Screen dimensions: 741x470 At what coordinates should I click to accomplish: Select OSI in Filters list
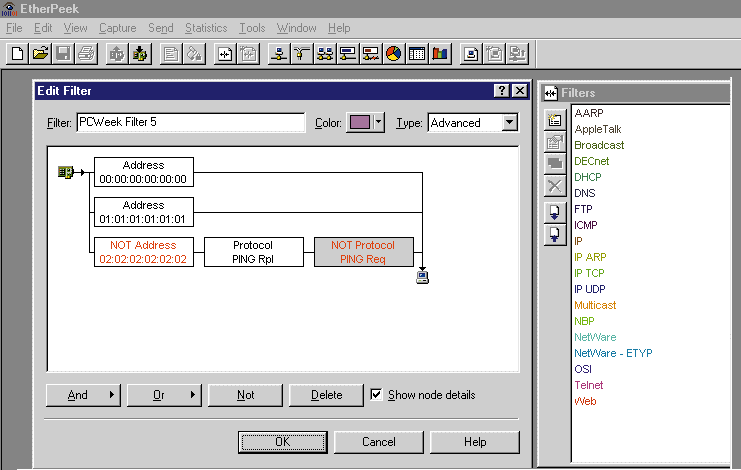[x=583, y=369]
